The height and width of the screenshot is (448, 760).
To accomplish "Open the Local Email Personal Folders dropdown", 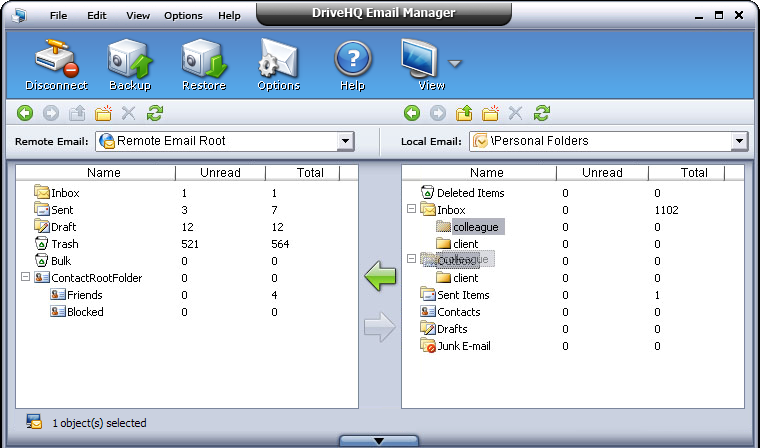I will 739,141.
